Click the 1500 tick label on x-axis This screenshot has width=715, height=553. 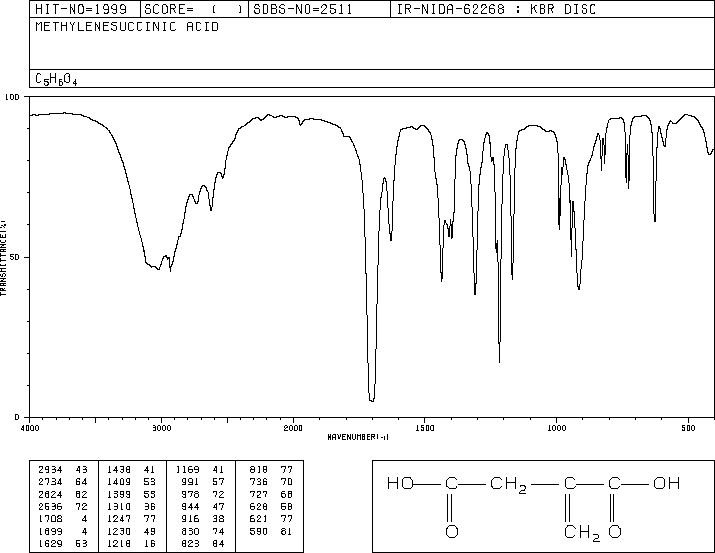click(x=424, y=428)
